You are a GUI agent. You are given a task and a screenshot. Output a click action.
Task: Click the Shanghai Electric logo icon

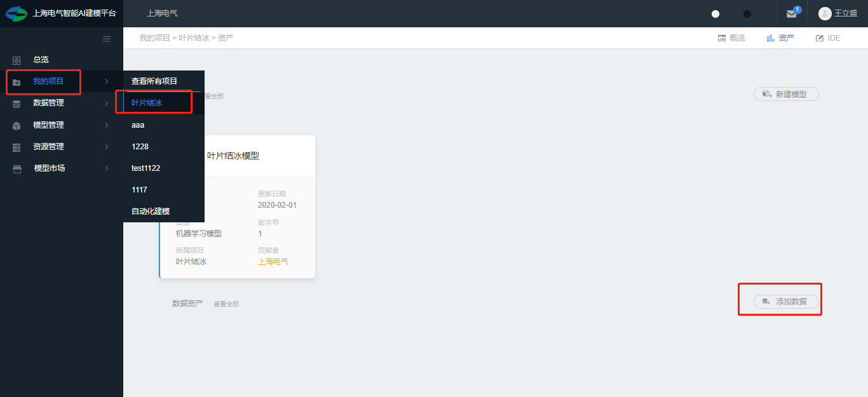[17, 13]
